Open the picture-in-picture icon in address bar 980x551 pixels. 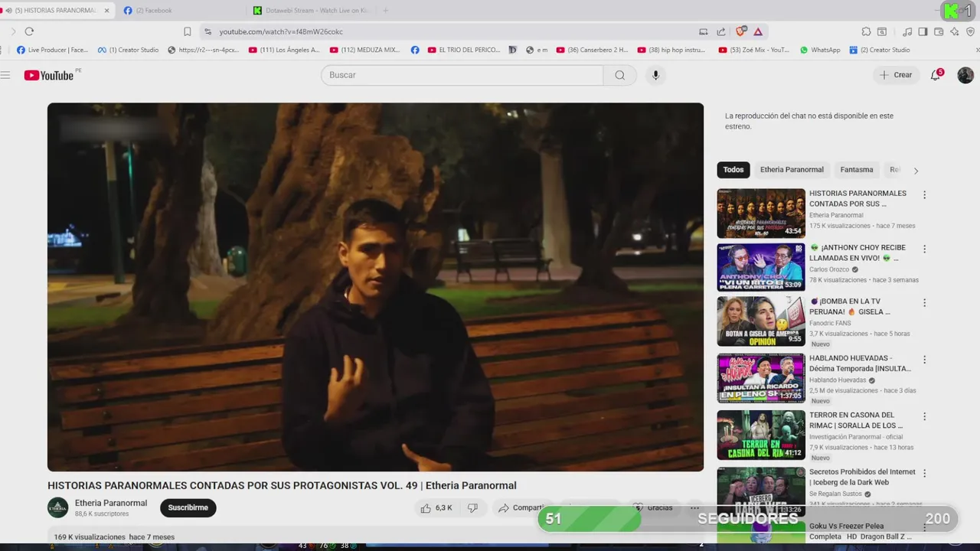click(x=704, y=31)
